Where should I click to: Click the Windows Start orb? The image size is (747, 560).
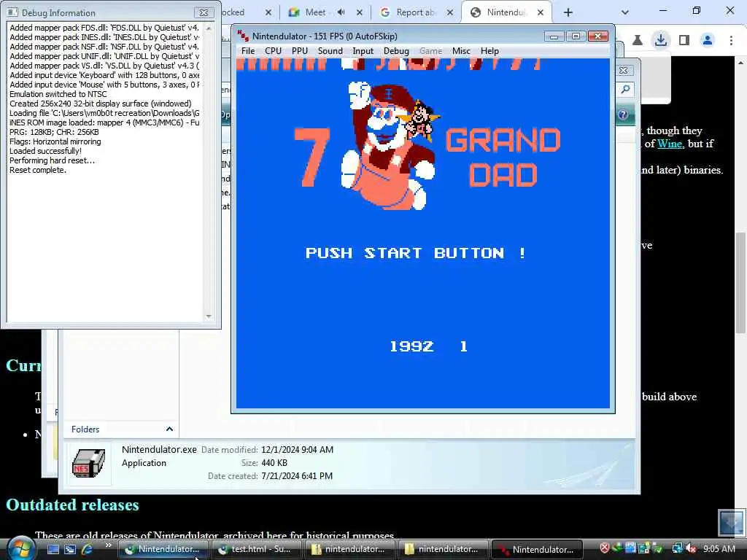pyautogui.click(x=21, y=548)
